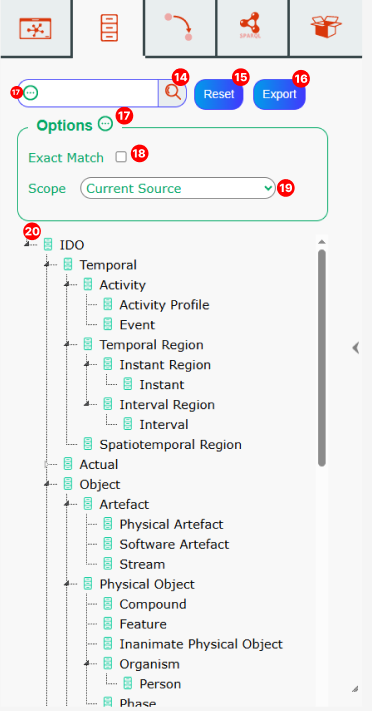Click the icon beside Activity Profile
372x711 pixels.
tap(108, 304)
